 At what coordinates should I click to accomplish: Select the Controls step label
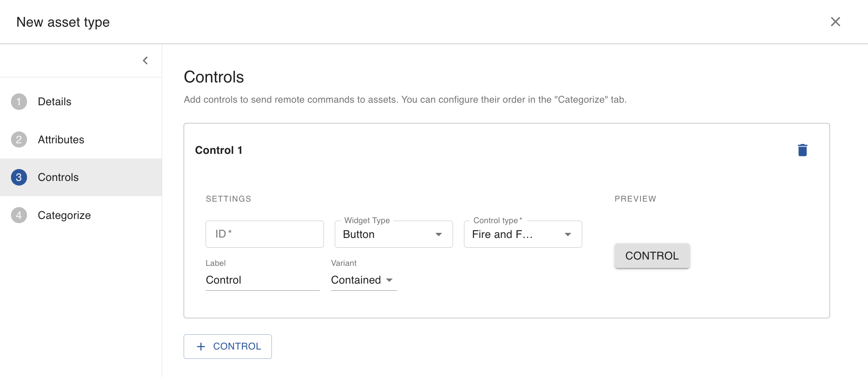point(58,177)
